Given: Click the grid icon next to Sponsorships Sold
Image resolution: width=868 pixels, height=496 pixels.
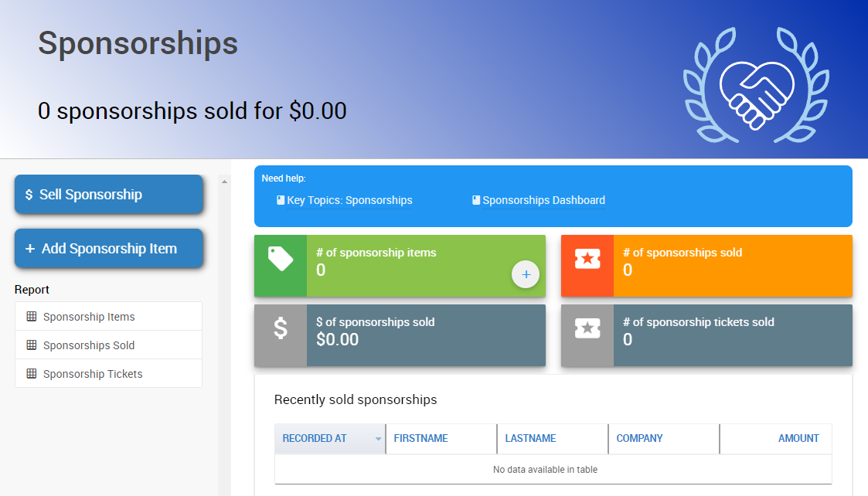Looking at the screenshot, I should (x=32, y=345).
